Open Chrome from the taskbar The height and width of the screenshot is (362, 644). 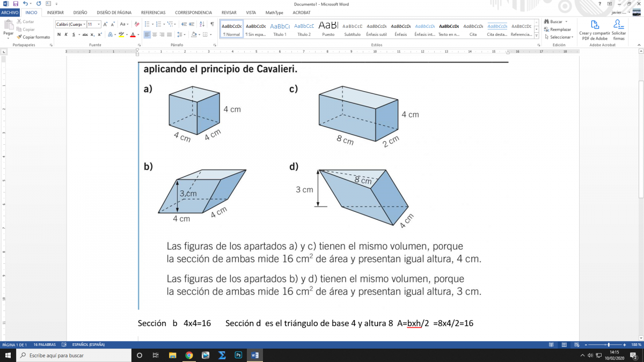point(189,355)
